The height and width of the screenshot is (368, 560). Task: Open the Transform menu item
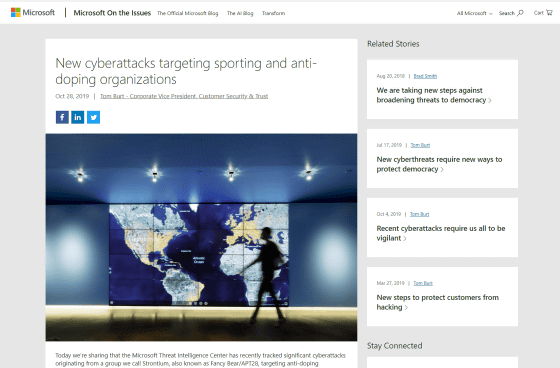coord(274,13)
